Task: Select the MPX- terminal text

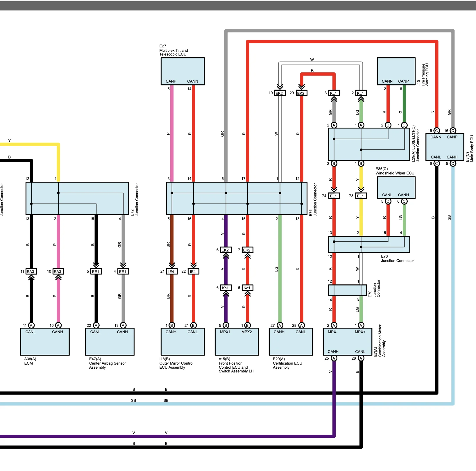Action: pyautogui.click(x=333, y=332)
